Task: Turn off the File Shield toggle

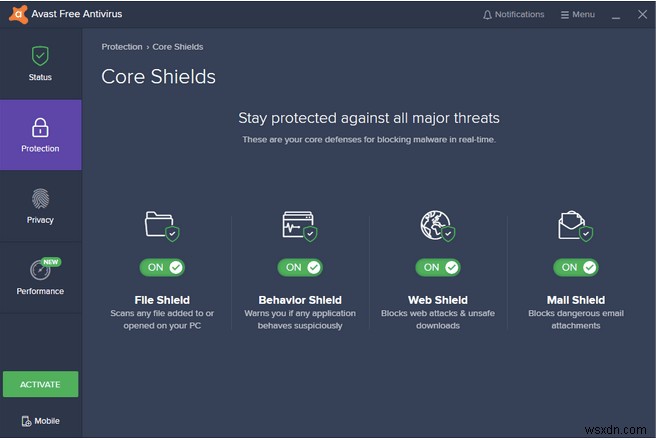Action: click(162, 267)
